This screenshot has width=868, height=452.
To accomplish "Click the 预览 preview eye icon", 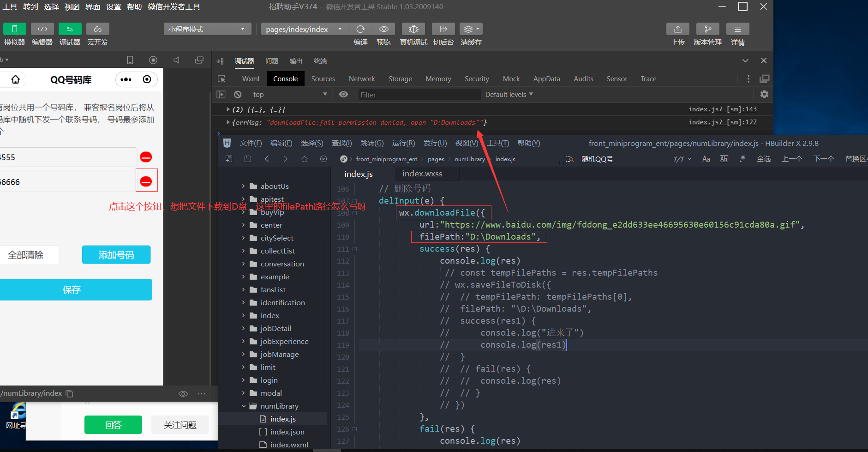I will [x=383, y=29].
